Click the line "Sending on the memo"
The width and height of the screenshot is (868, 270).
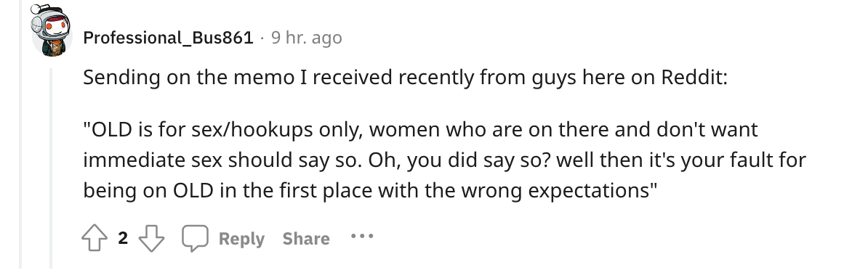(405, 78)
